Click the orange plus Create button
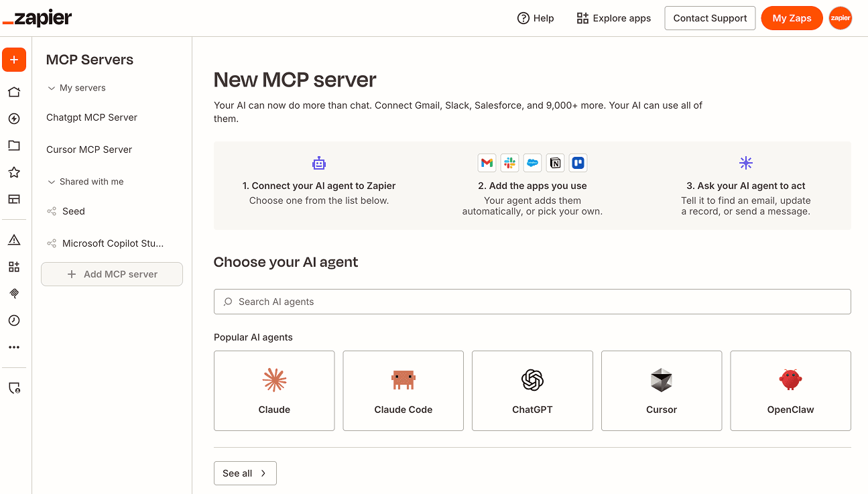868x494 pixels. pos(14,60)
